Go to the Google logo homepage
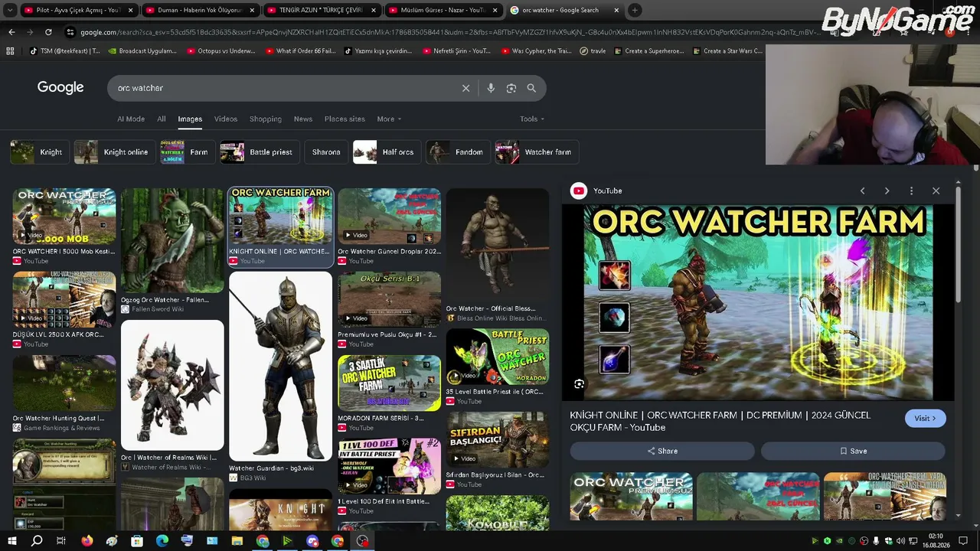980x551 pixels. tap(60, 87)
